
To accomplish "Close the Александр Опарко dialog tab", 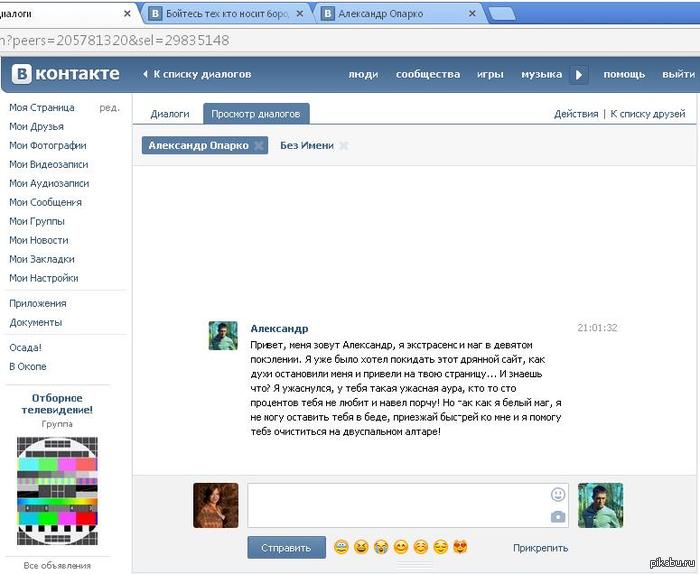I will (258, 146).
